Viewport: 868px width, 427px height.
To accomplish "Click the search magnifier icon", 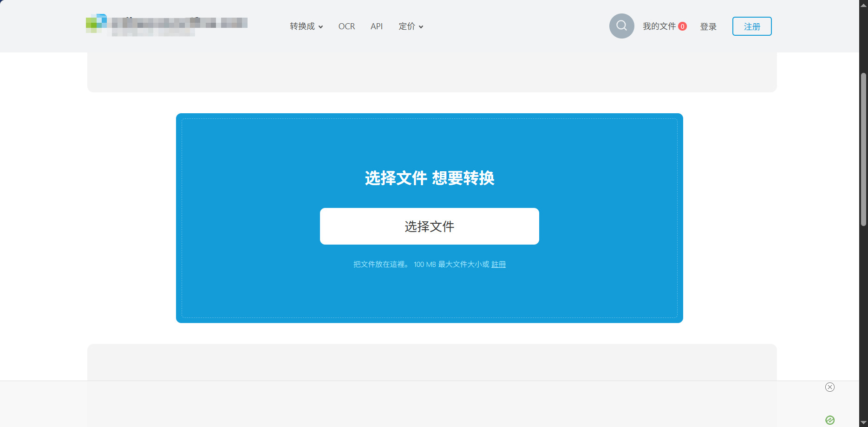I will click(621, 26).
